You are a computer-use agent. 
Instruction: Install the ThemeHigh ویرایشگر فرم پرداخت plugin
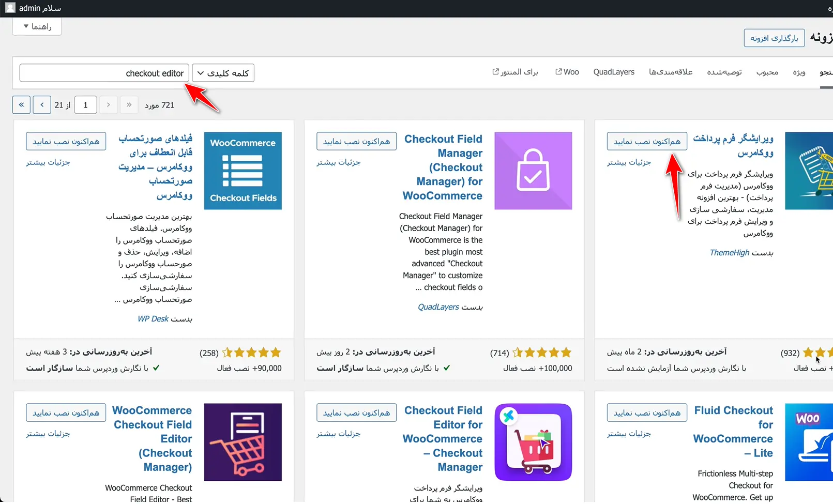click(647, 141)
